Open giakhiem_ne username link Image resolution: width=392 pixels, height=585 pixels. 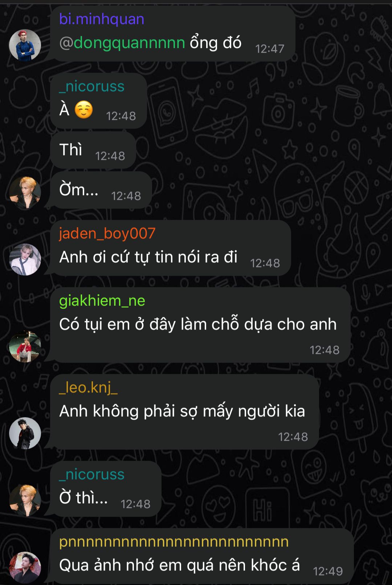tap(102, 301)
